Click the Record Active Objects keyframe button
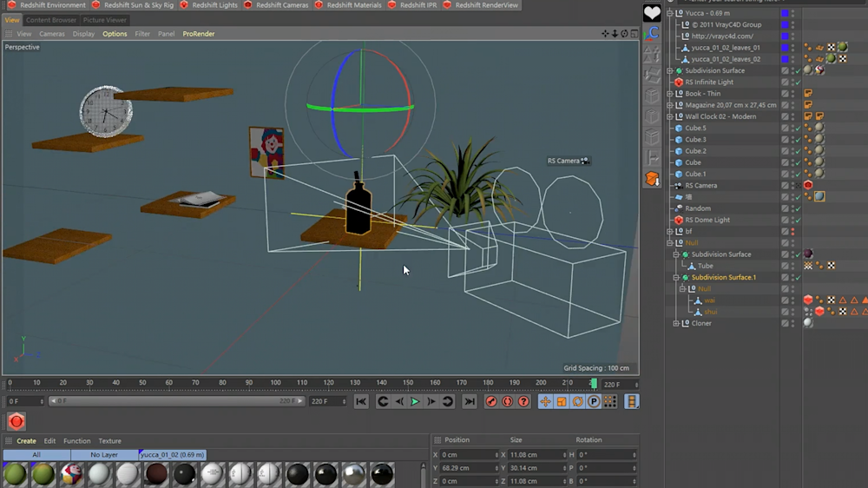868x488 pixels. pyautogui.click(x=491, y=401)
